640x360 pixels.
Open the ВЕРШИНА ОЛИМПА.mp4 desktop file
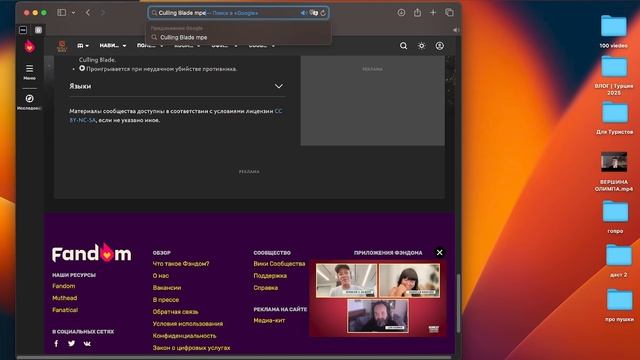[x=614, y=172]
